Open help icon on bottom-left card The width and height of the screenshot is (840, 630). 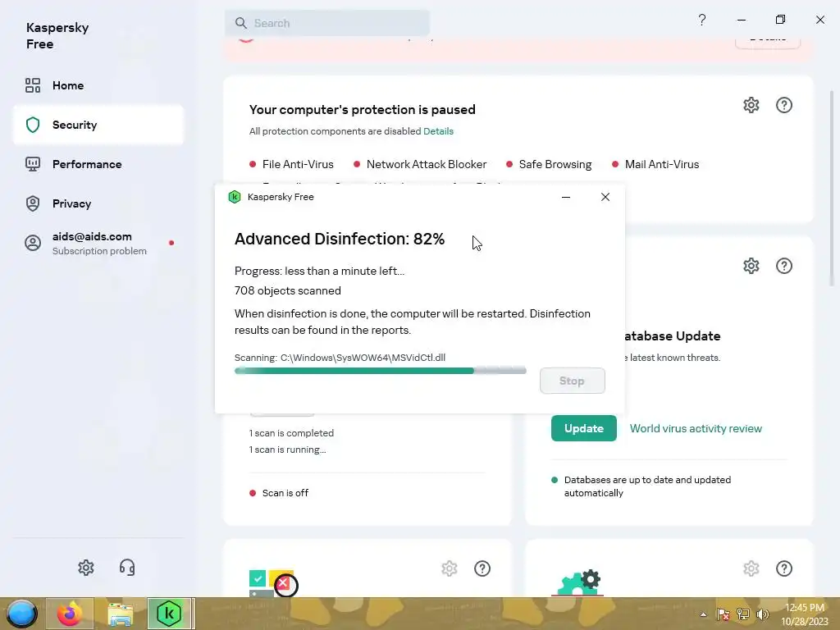(x=482, y=568)
